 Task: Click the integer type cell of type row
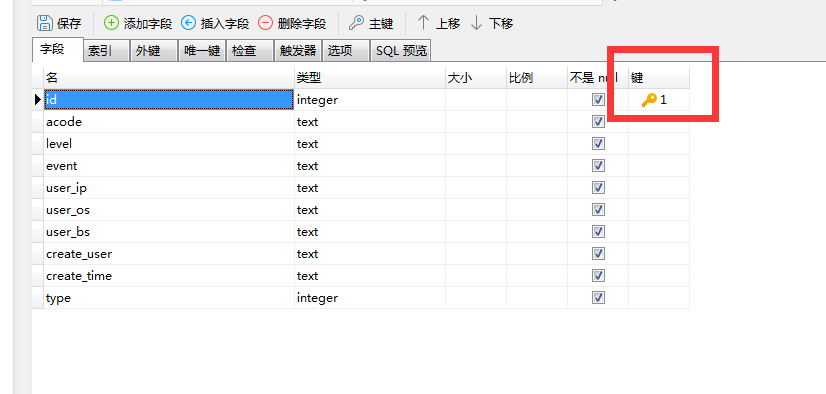click(x=370, y=298)
